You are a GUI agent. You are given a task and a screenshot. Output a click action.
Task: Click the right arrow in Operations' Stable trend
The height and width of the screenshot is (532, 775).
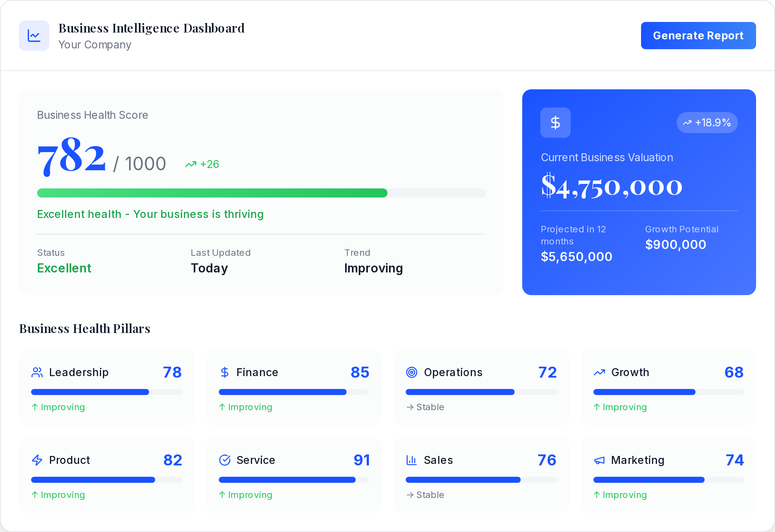click(410, 407)
